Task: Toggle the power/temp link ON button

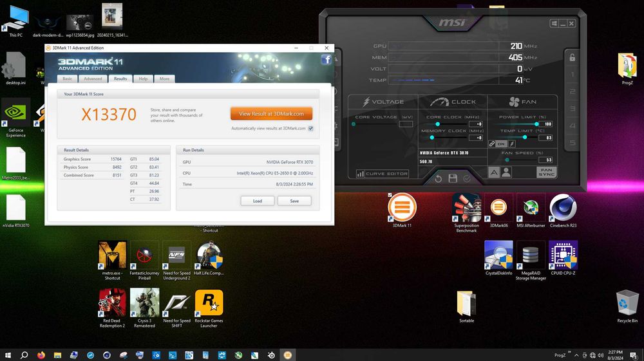Action: coord(500,143)
